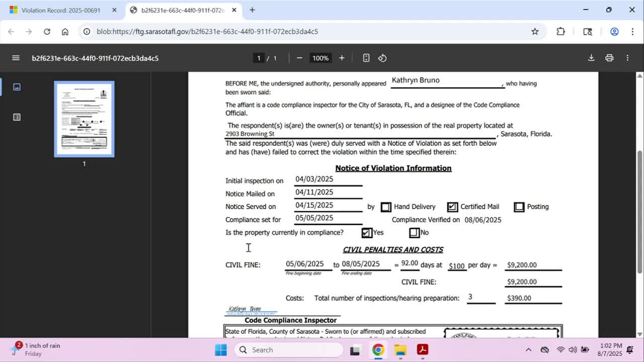Viewport: 644px width, 362px height.
Task: Show document outline in sidebar
Action: [x=17, y=117]
